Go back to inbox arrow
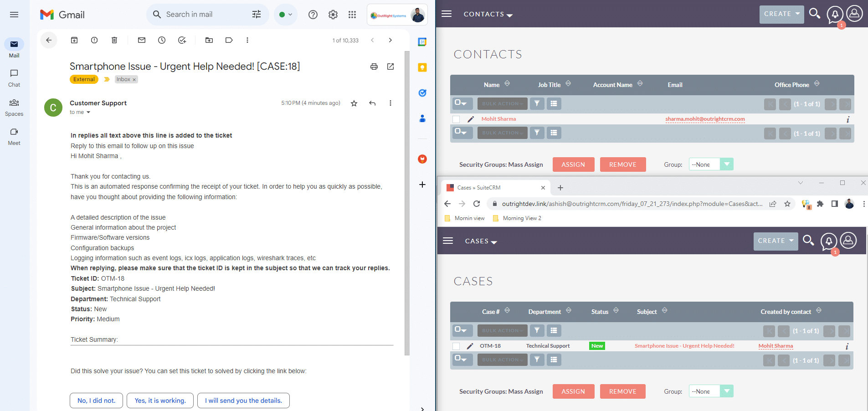 click(x=49, y=40)
